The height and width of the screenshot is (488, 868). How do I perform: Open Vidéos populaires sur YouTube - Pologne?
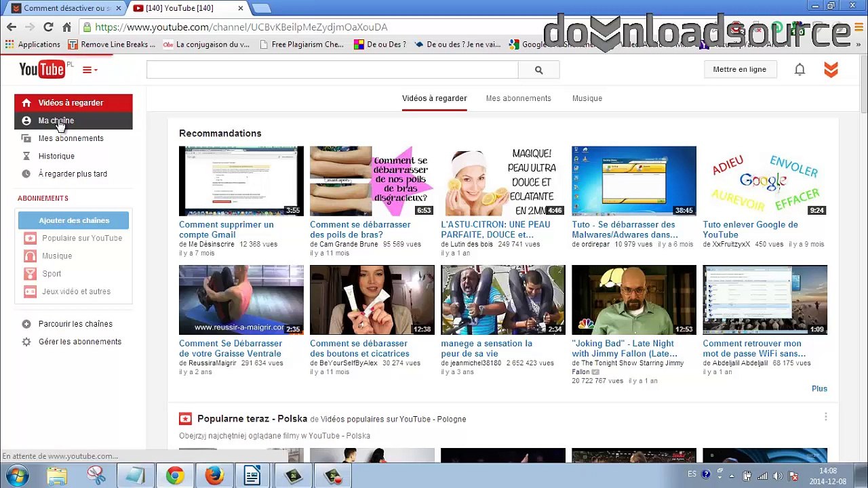[x=393, y=420]
